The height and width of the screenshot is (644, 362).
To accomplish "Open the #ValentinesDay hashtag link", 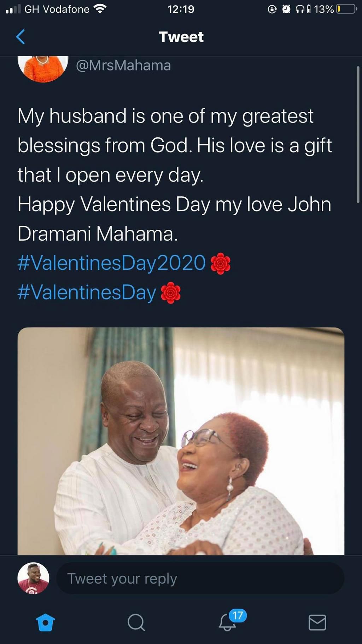I will pos(87,293).
